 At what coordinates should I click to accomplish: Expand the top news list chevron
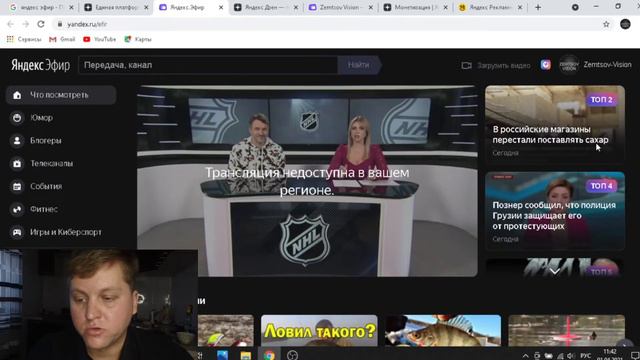click(x=555, y=271)
